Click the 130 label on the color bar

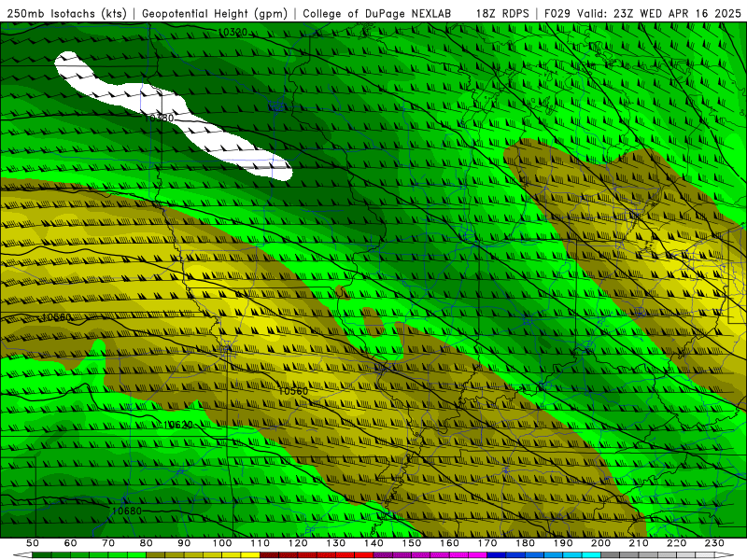pos(336,543)
